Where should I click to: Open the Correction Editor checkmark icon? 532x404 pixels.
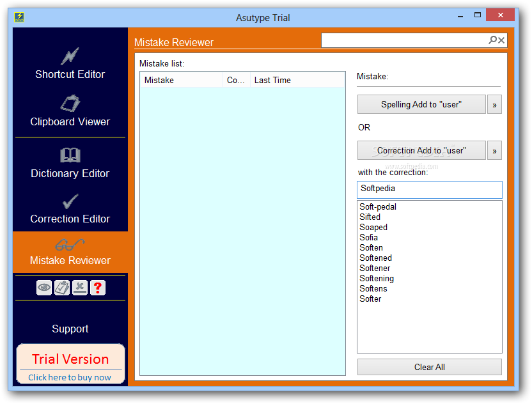pyautogui.click(x=70, y=201)
